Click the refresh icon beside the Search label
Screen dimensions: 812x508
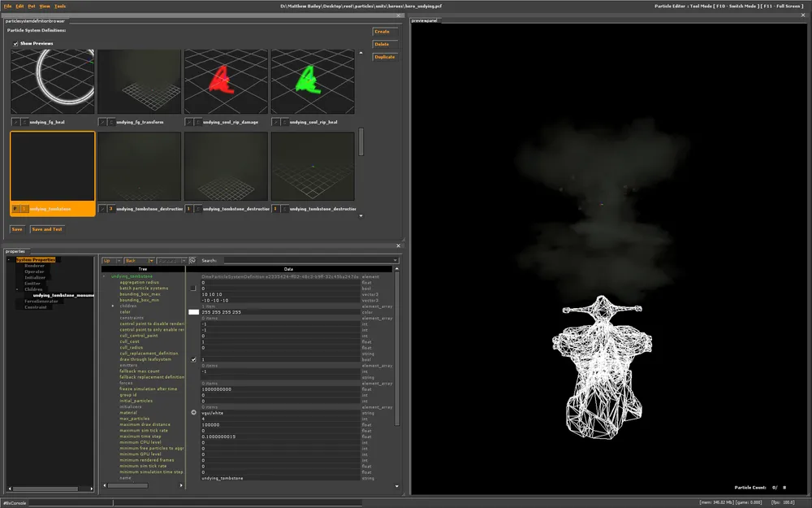tap(192, 261)
